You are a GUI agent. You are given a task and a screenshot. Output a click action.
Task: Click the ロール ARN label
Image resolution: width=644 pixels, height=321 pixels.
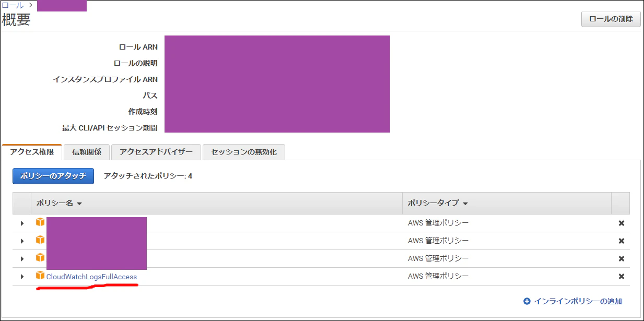point(138,47)
